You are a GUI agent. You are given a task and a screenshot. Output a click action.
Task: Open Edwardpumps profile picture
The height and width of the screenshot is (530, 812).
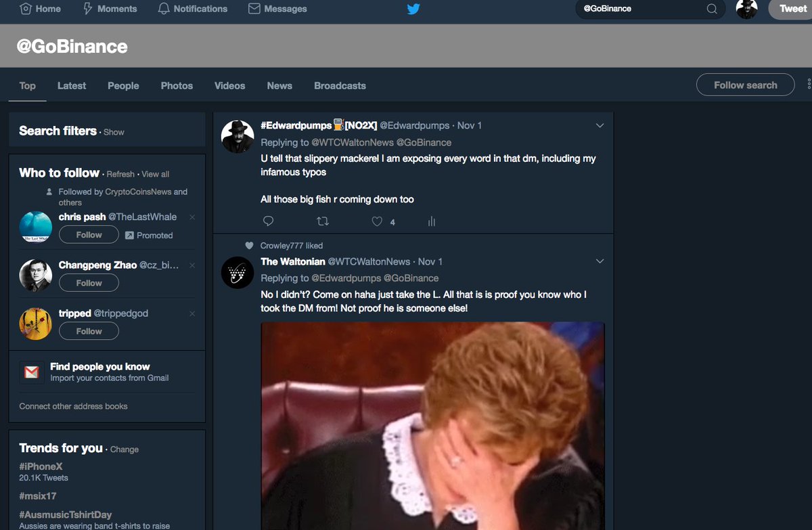[238, 136]
